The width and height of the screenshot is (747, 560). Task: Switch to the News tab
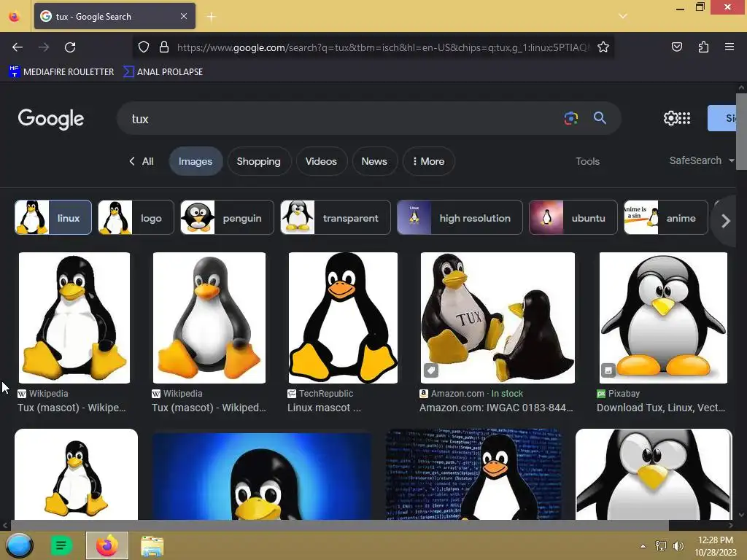(x=374, y=161)
